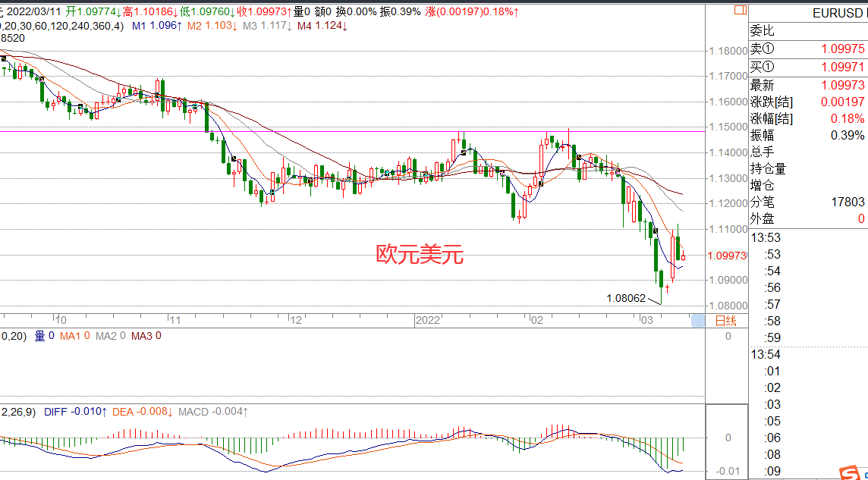The width and height of the screenshot is (868, 480).
Task: Click the M2 1.103 moving average label
Action: point(212,26)
